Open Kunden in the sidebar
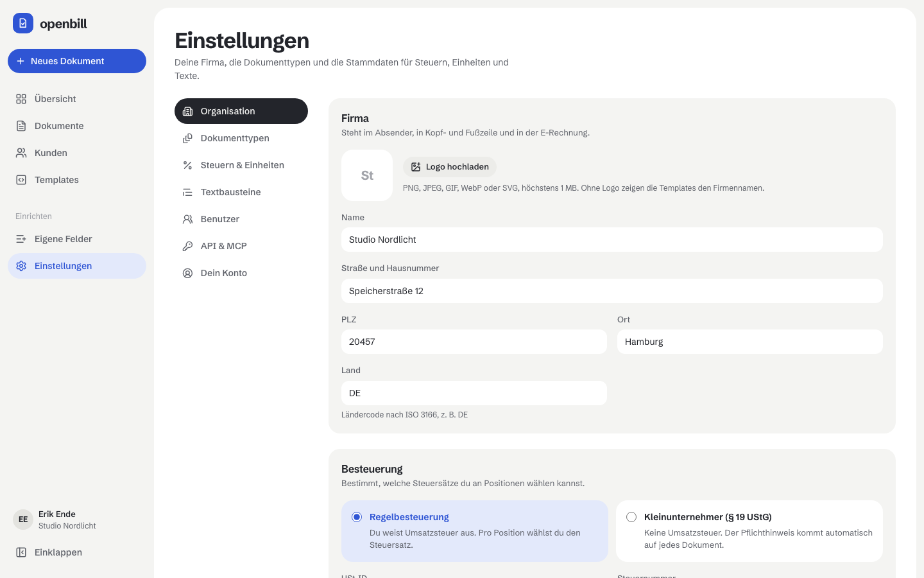Screen dimensions: 924x578 pyautogui.click(x=77, y=153)
